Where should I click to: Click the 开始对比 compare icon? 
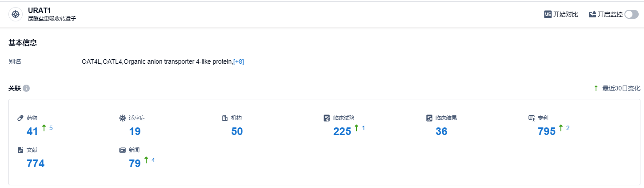(548, 14)
